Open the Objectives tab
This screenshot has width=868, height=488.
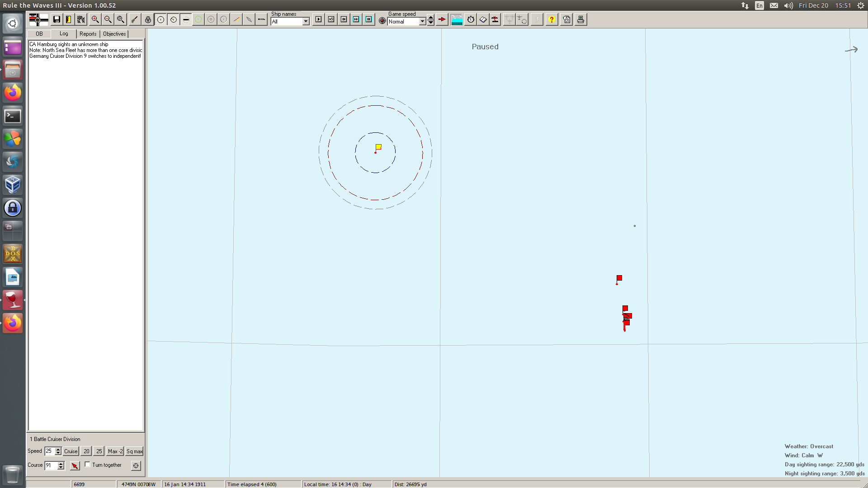114,34
